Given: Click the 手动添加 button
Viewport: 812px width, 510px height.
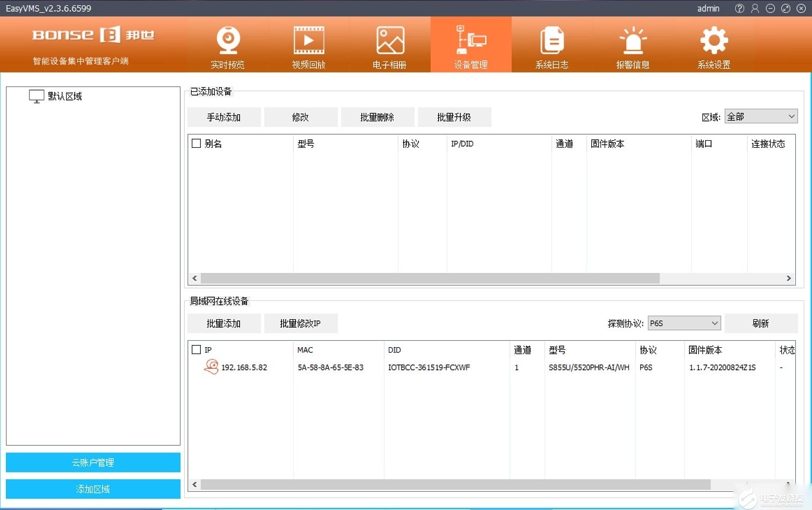Looking at the screenshot, I should [x=224, y=117].
